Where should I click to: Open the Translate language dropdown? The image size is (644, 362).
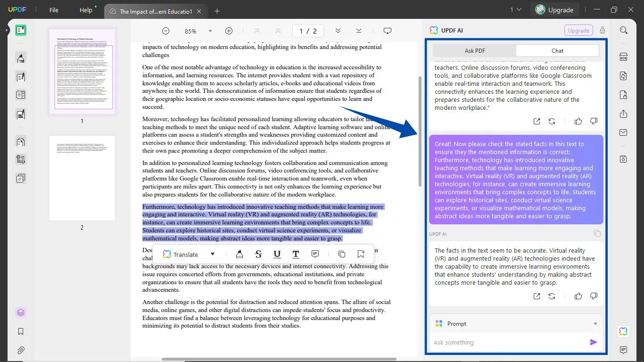tap(212, 254)
